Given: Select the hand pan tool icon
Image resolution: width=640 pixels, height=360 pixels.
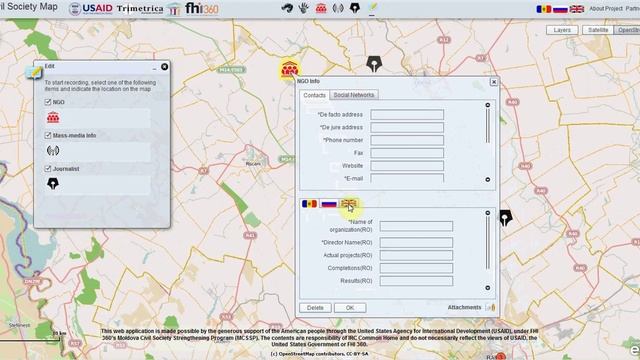Looking at the screenshot, I should [x=304, y=7].
